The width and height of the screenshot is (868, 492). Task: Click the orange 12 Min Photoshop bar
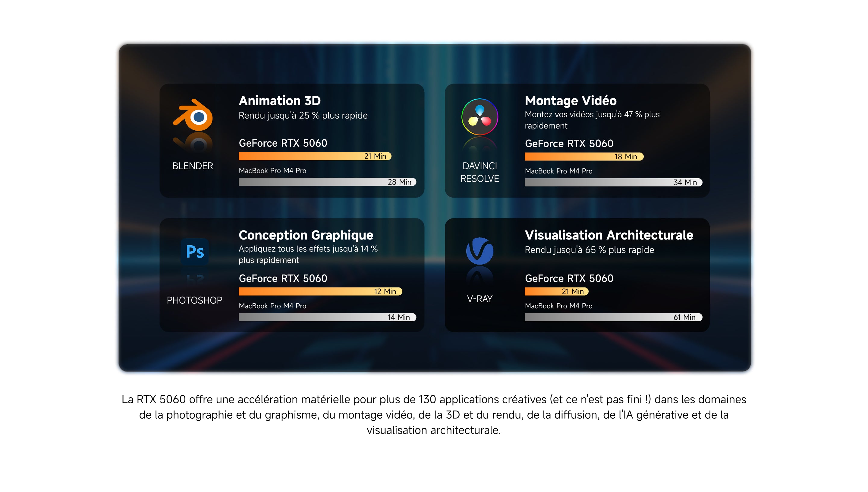[320, 291]
